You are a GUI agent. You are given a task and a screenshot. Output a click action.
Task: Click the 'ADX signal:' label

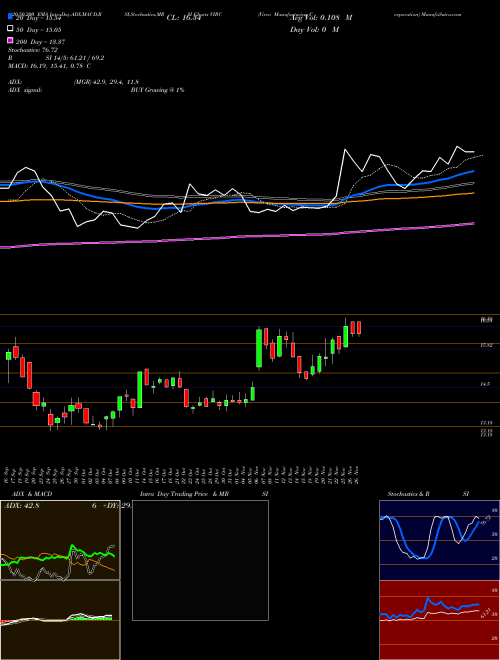coord(25,90)
